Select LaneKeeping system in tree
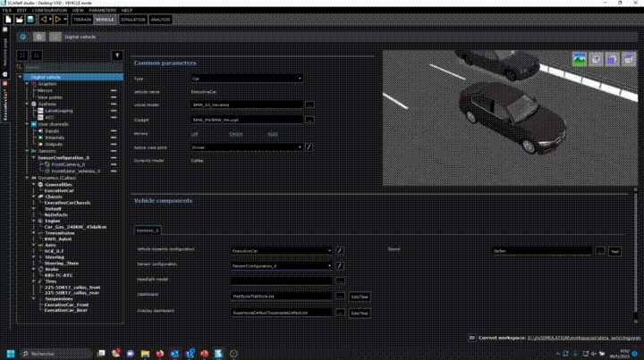Image resolution: width=644 pixels, height=360 pixels. 58,111
